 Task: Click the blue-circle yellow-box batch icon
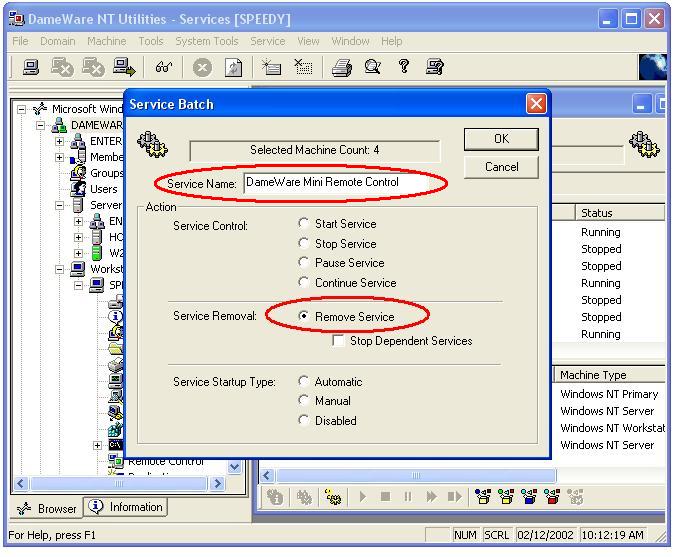482,497
